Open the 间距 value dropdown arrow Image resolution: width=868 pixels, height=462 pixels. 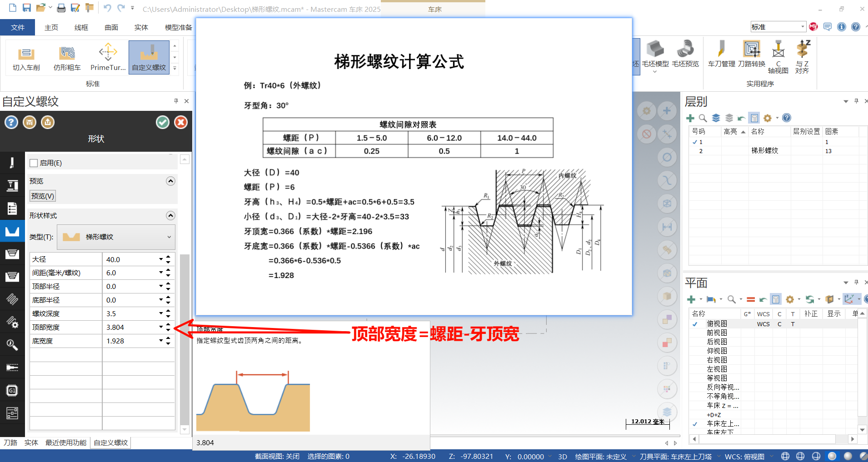[x=161, y=273]
